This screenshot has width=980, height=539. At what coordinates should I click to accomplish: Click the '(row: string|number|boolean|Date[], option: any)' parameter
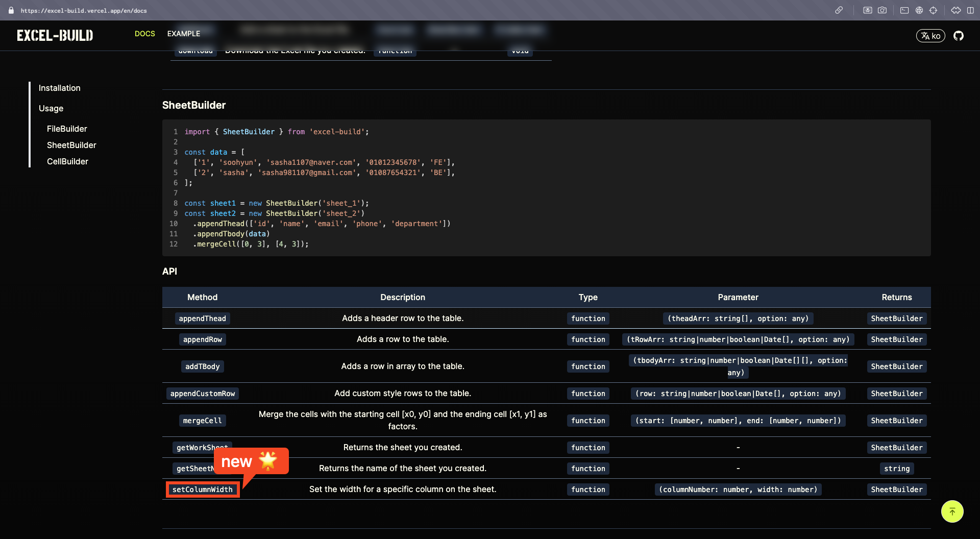(738, 394)
